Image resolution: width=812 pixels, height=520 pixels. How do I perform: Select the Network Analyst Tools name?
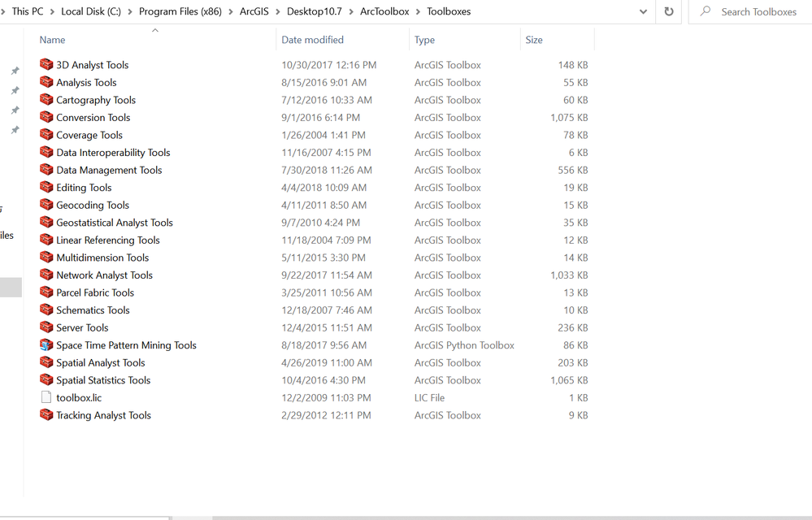(104, 275)
